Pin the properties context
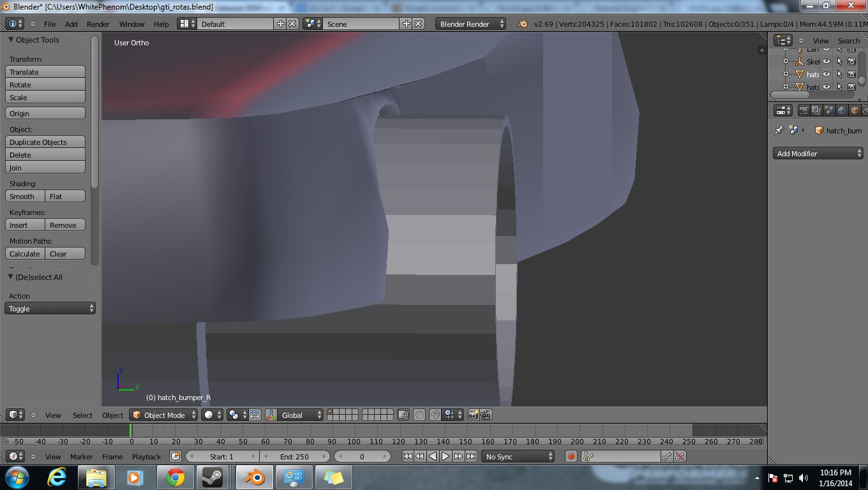 click(779, 130)
